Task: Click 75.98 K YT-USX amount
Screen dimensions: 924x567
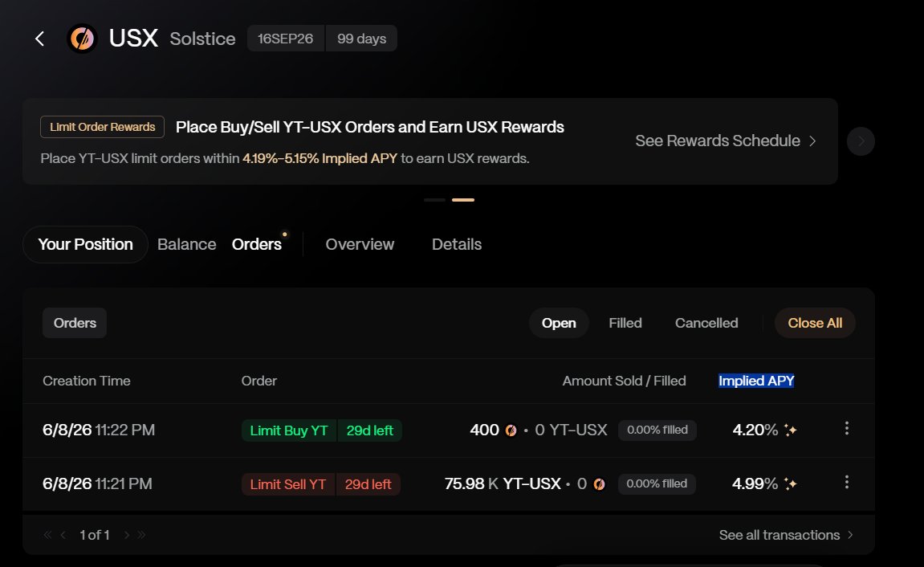Action: click(503, 484)
